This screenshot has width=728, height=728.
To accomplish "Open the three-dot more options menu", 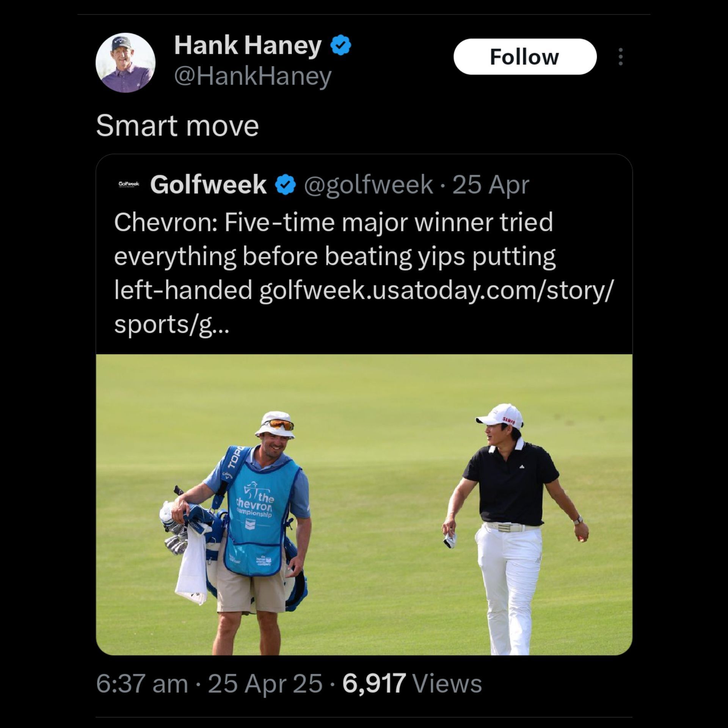I will pos(620,57).
